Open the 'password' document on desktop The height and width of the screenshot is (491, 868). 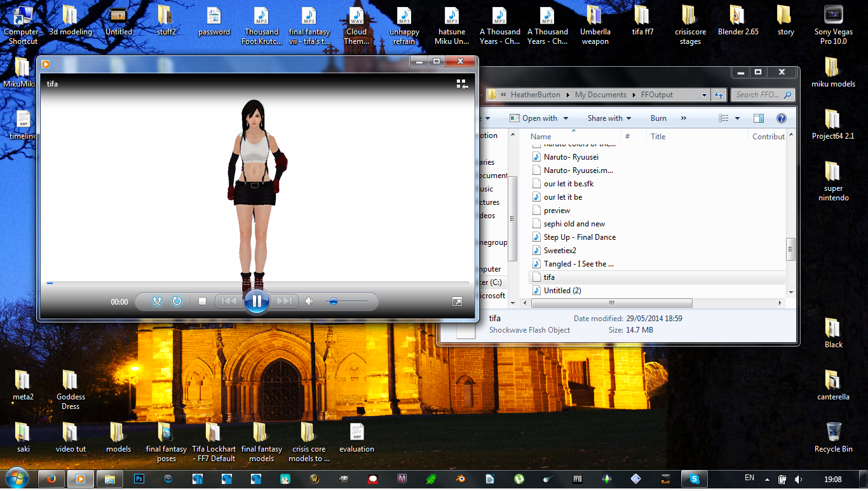214,22
